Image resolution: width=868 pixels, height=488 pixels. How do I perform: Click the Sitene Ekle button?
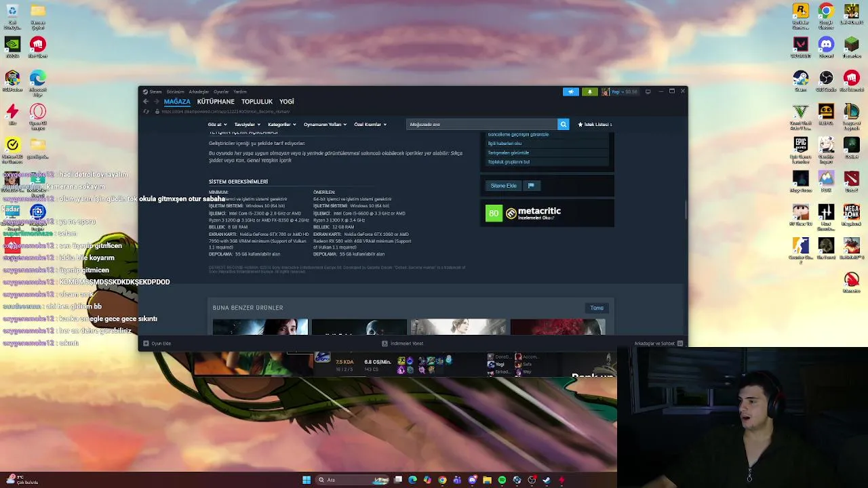pos(503,186)
